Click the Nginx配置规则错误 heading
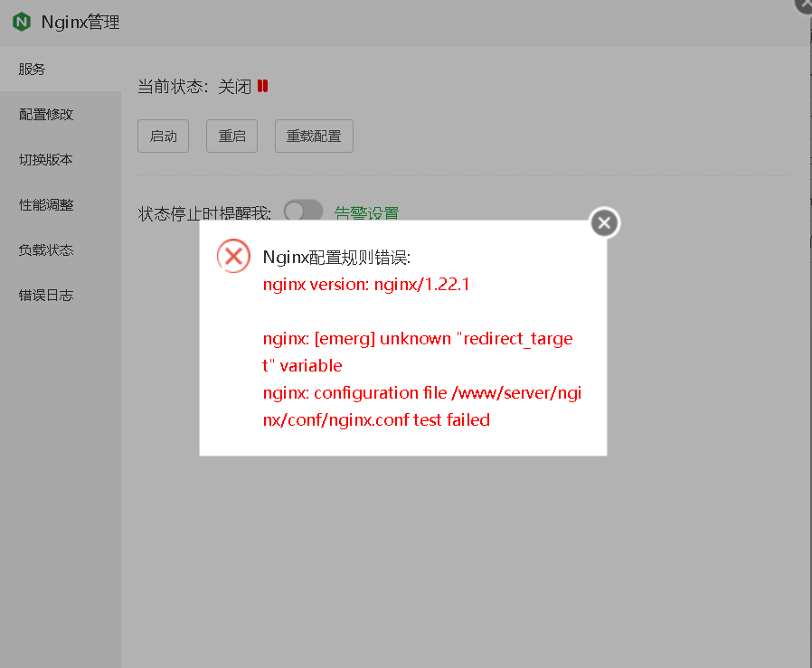 point(336,258)
